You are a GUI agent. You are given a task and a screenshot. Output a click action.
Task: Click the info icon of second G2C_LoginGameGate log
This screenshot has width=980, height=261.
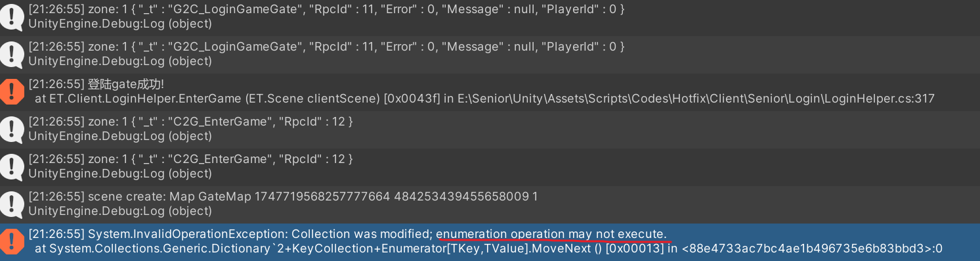click(12, 54)
